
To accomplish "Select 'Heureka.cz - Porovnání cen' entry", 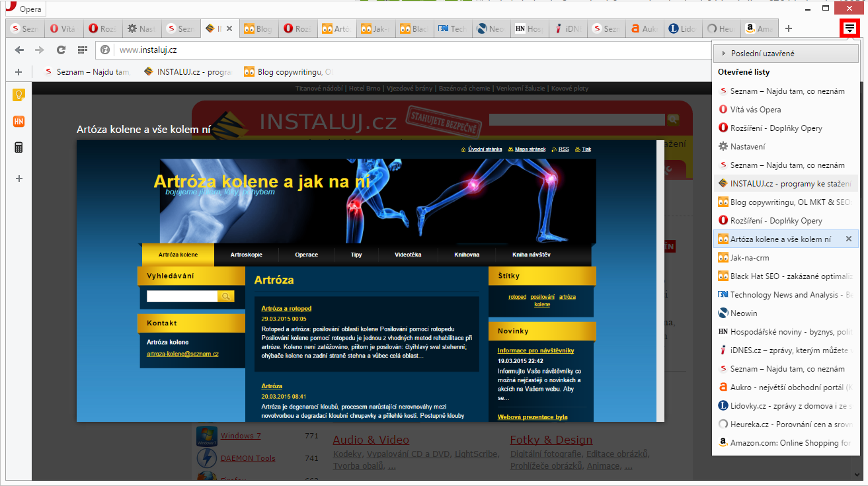I will pyautogui.click(x=785, y=424).
